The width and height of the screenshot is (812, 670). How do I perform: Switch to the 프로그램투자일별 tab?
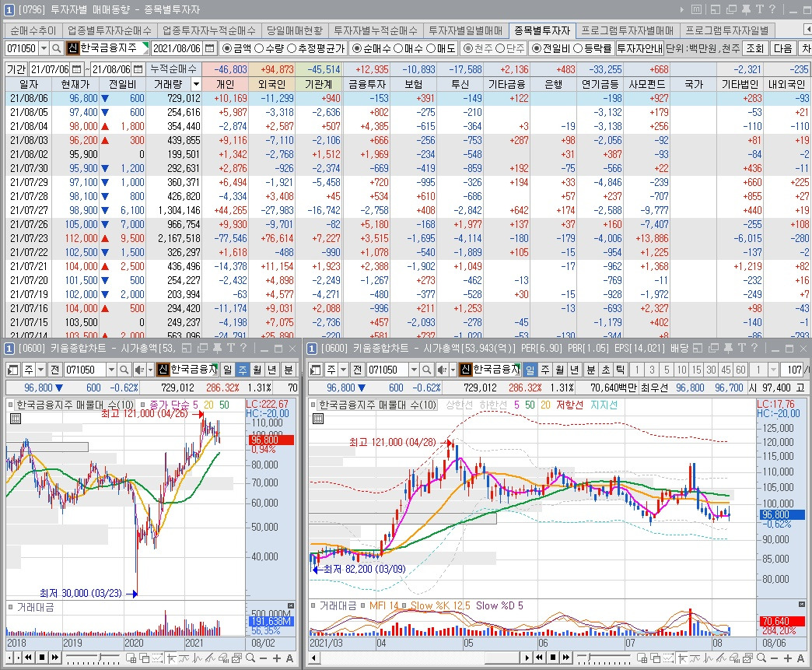(727, 30)
